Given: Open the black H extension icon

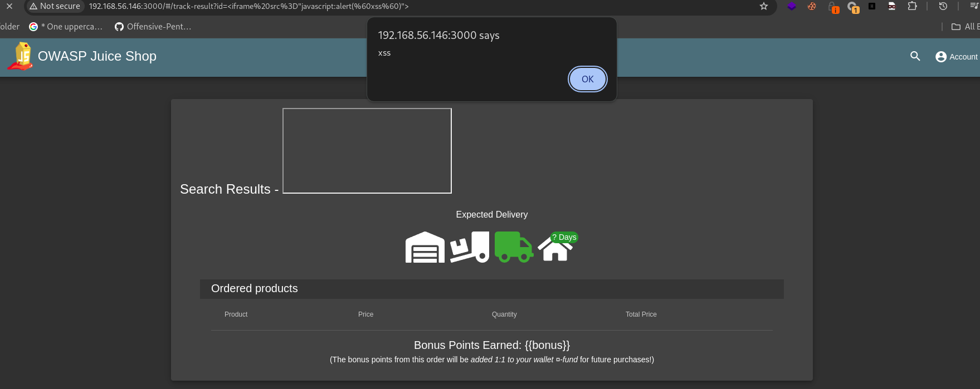Looking at the screenshot, I should [872, 6].
